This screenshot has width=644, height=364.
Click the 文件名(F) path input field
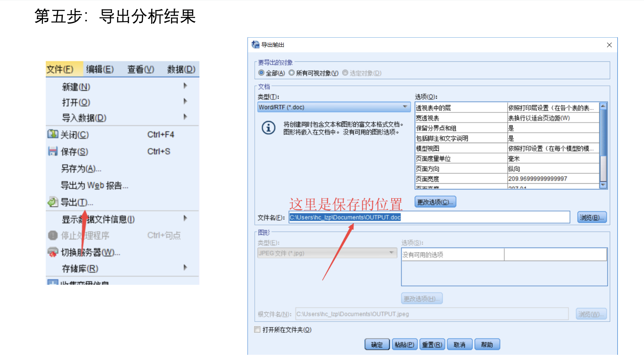point(429,217)
